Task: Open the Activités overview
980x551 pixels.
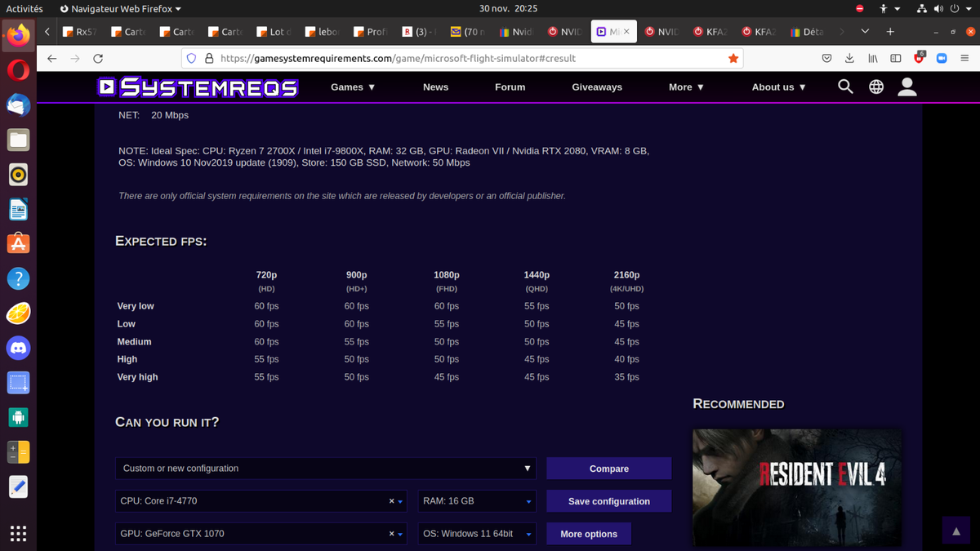Action: pos(24,8)
